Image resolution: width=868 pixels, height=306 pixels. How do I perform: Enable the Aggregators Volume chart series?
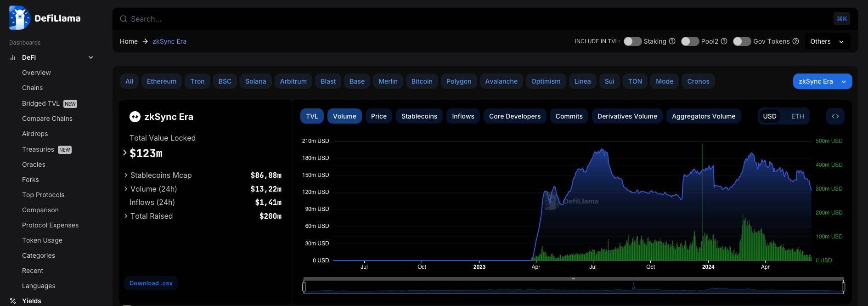pos(704,116)
